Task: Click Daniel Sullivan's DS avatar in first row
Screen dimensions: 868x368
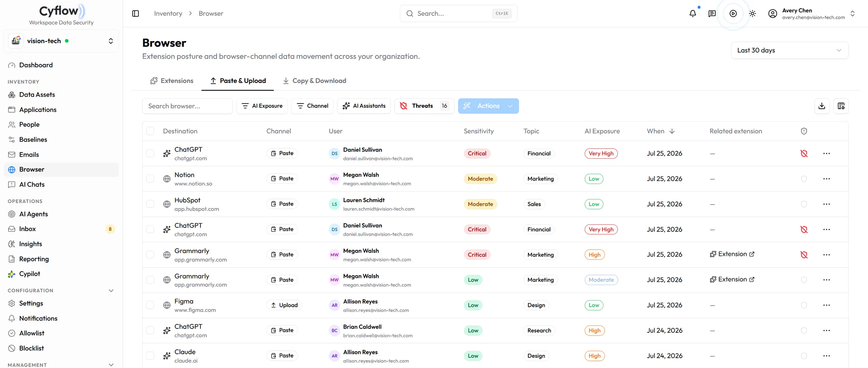Action: 334,154
